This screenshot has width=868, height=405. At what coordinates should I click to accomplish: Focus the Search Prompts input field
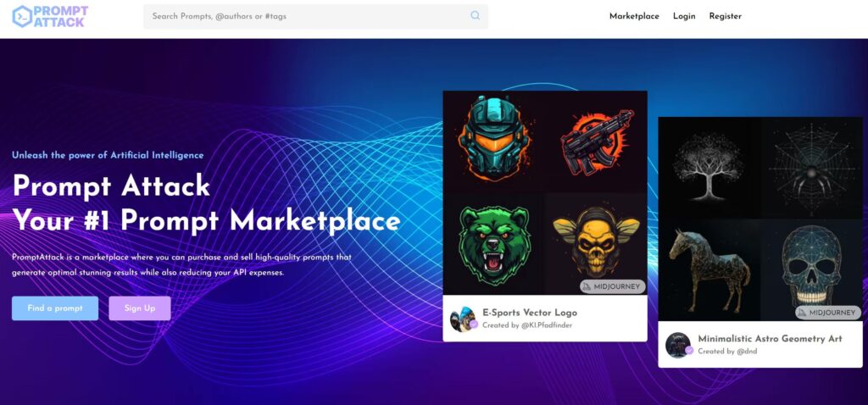pos(305,16)
